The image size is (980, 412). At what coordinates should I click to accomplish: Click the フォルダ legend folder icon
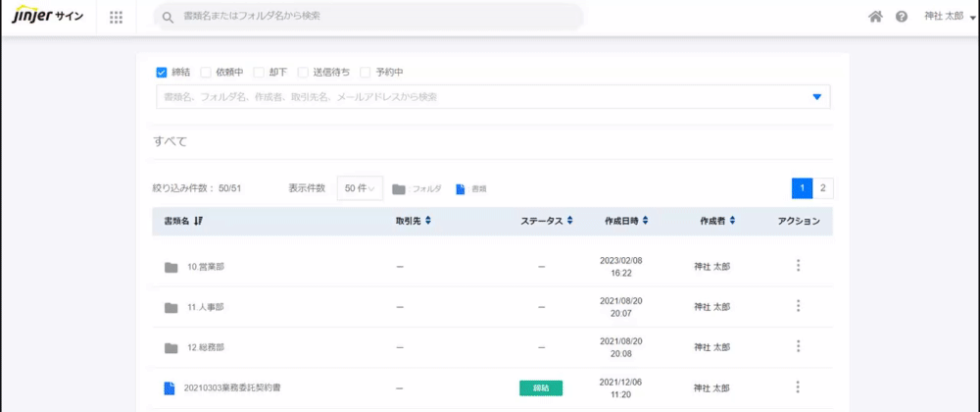[x=399, y=188]
